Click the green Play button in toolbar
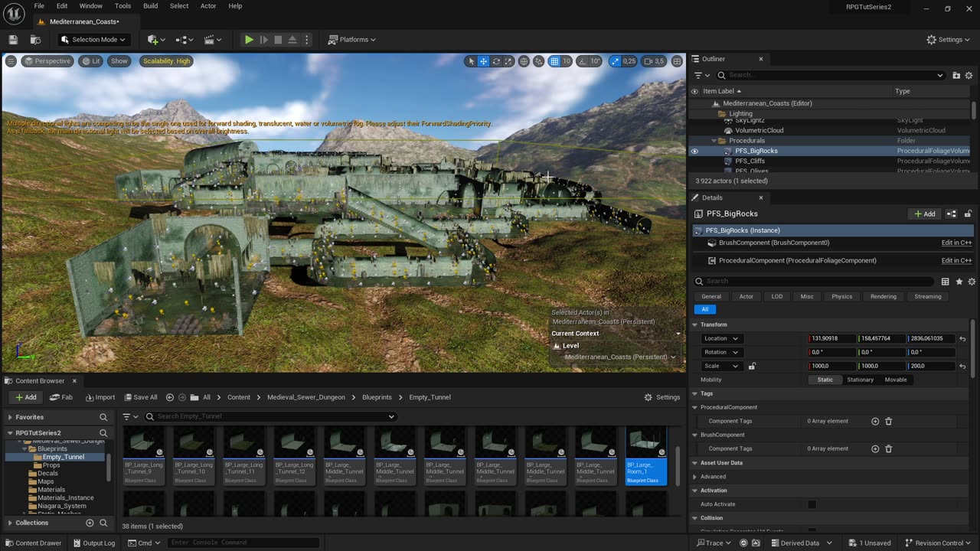980x551 pixels. 249,40
